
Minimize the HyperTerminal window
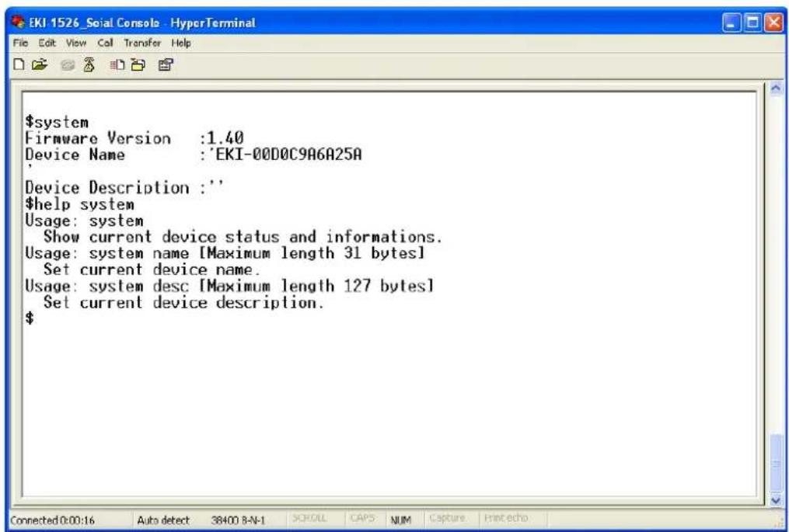click(732, 23)
